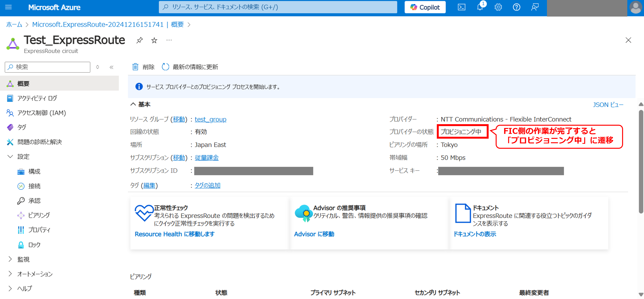Image resolution: width=644 pixels, height=299 pixels.
Task: Open the help question mark icon
Action: 516,7
